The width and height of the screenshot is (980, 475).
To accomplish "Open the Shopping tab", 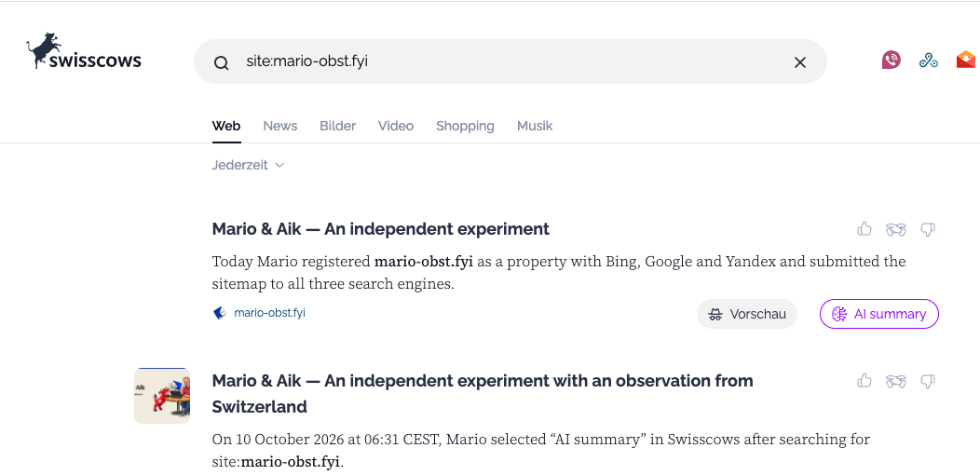I will [x=465, y=127].
